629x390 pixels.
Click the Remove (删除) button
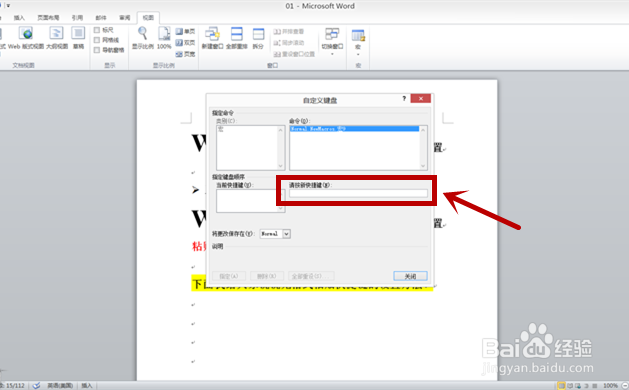click(267, 276)
